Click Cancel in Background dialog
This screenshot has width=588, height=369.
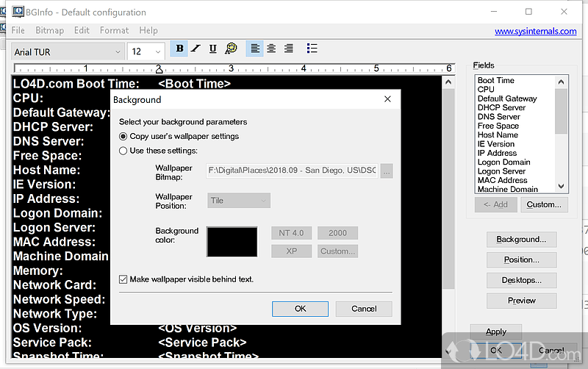pos(364,309)
